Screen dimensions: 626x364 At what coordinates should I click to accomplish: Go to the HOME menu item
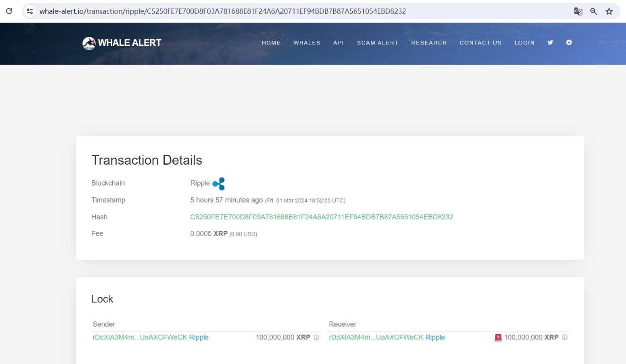pos(271,43)
